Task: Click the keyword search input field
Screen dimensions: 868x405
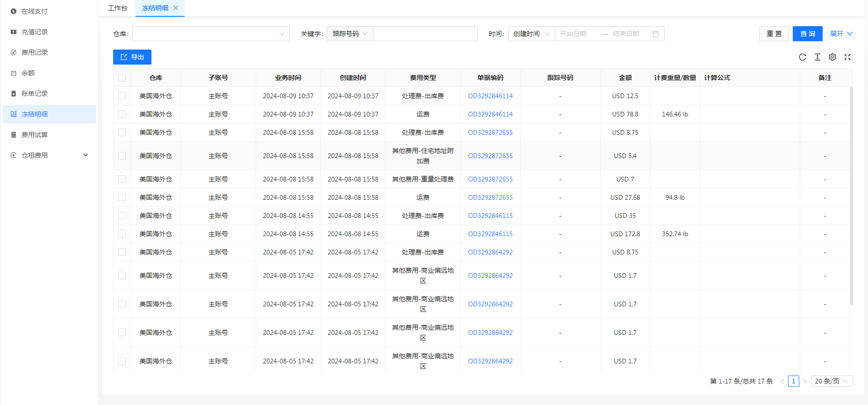Action: (x=425, y=34)
